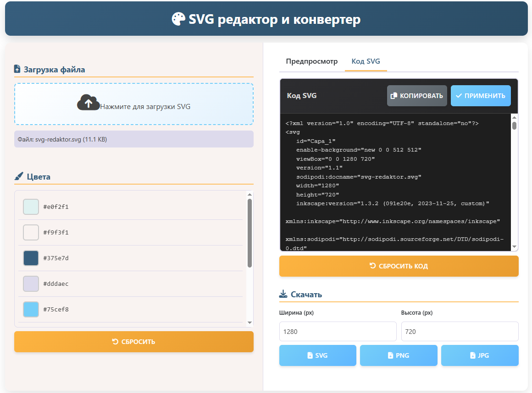Viewport: 532px width, 393px height.
Task: Click the Загрузка файла section heading
Action: click(x=54, y=70)
